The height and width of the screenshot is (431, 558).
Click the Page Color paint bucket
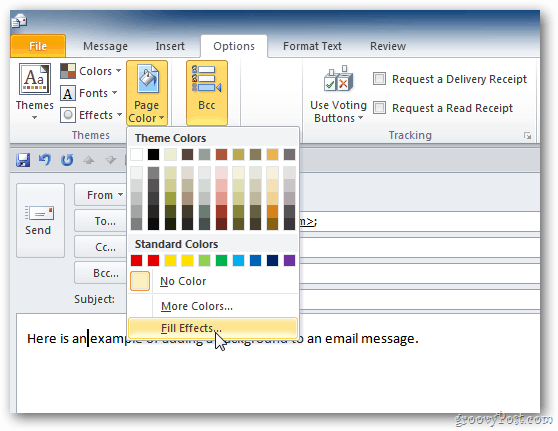click(147, 79)
